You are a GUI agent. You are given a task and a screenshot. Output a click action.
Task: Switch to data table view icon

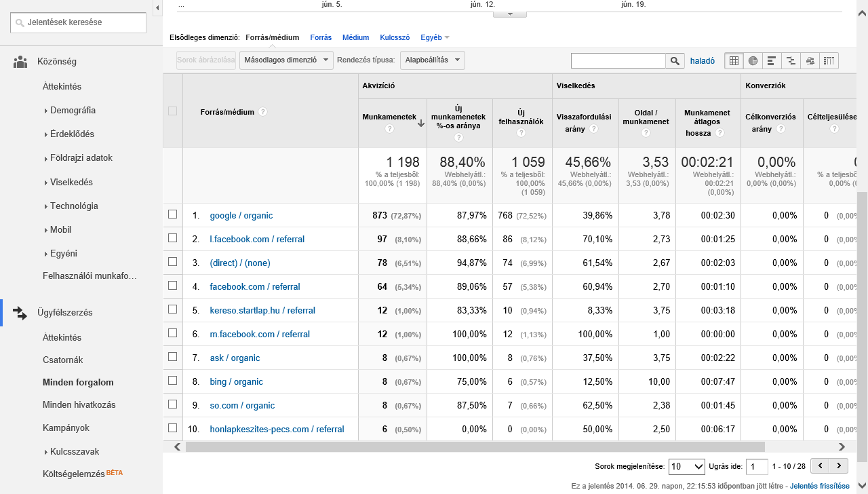[x=734, y=60]
